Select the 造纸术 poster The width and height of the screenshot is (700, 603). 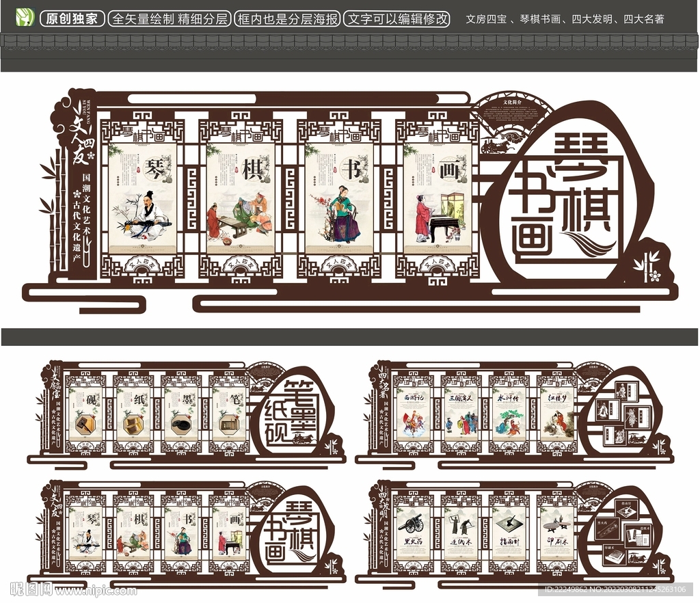(461, 534)
